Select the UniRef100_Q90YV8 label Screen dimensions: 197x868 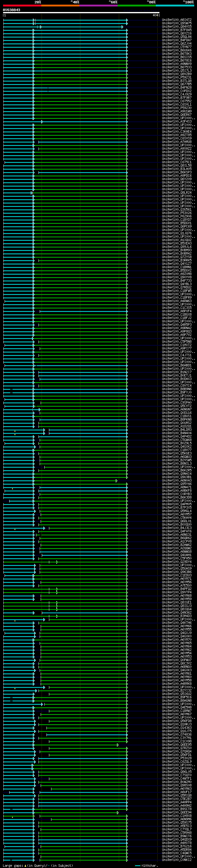177,277
